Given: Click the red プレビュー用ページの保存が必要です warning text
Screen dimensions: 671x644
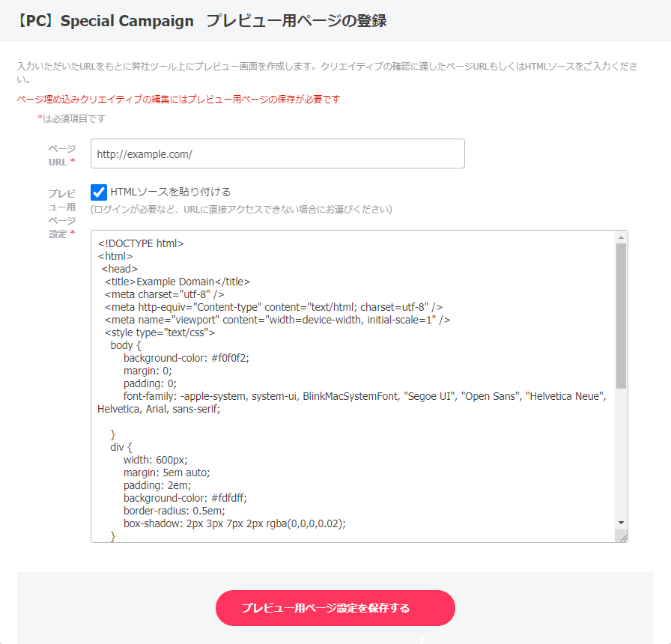Looking at the screenshot, I should [178, 99].
